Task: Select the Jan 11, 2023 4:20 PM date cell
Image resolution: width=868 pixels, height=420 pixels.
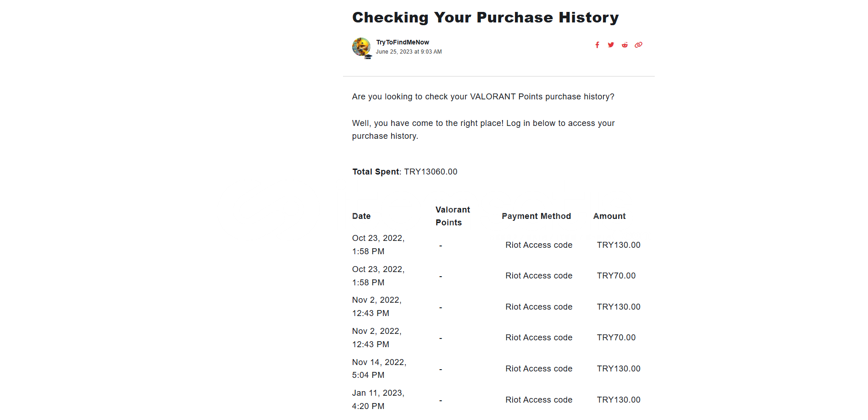Action: tap(378, 399)
